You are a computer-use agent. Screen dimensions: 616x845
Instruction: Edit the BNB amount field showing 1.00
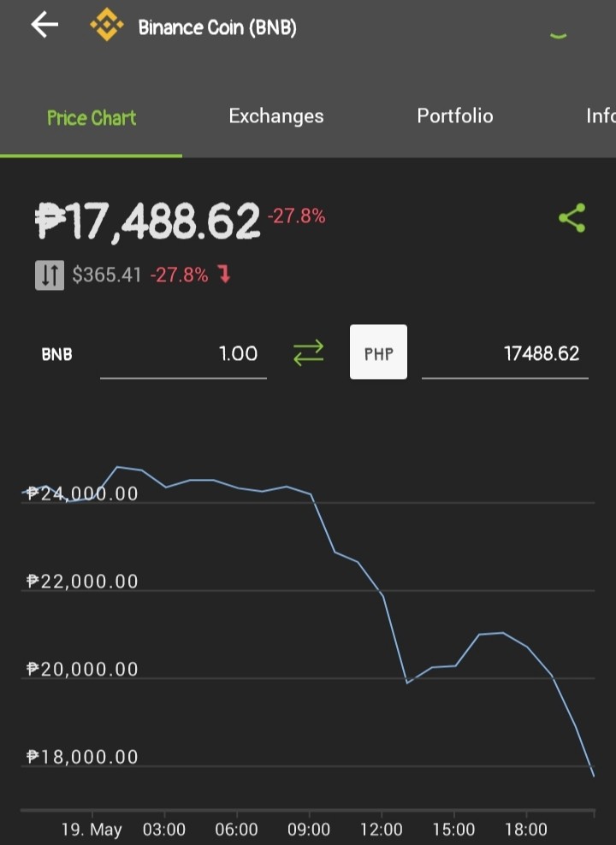click(x=183, y=356)
